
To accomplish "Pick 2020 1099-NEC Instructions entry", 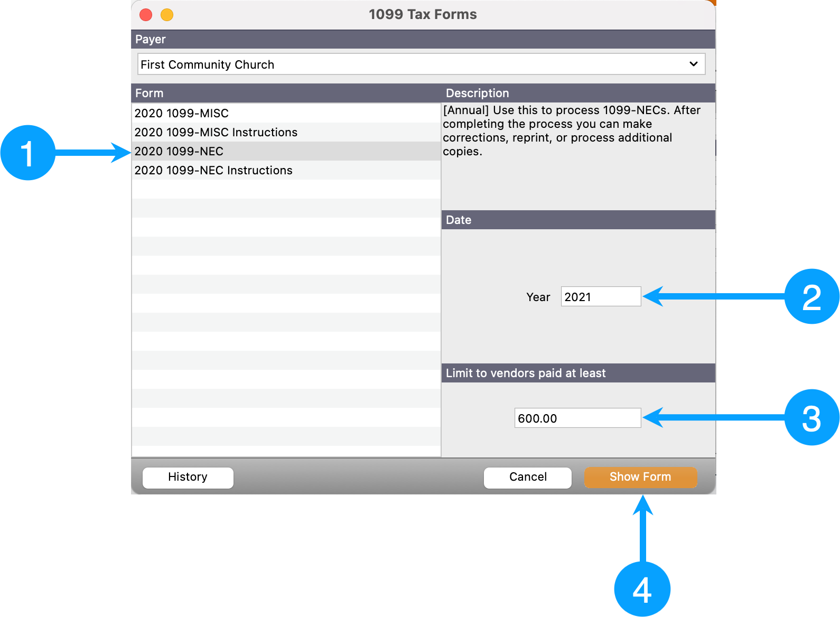I will tap(213, 170).
